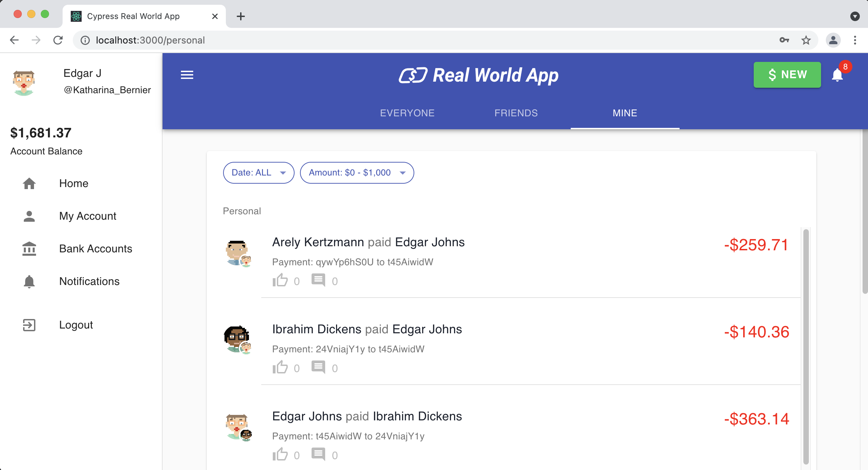The height and width of the screenshot is (470, 868).
Task: Expand the Date: ALL filter dropdown
Action: point(258,172)
